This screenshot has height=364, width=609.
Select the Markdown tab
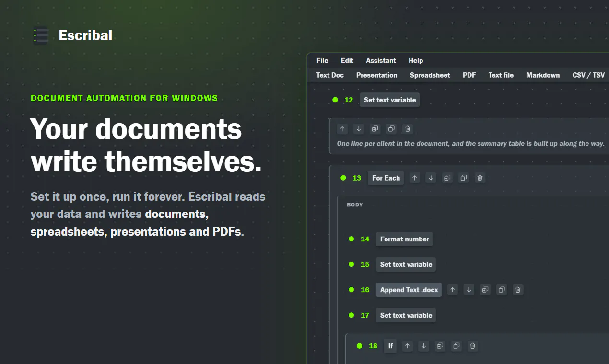543,75
